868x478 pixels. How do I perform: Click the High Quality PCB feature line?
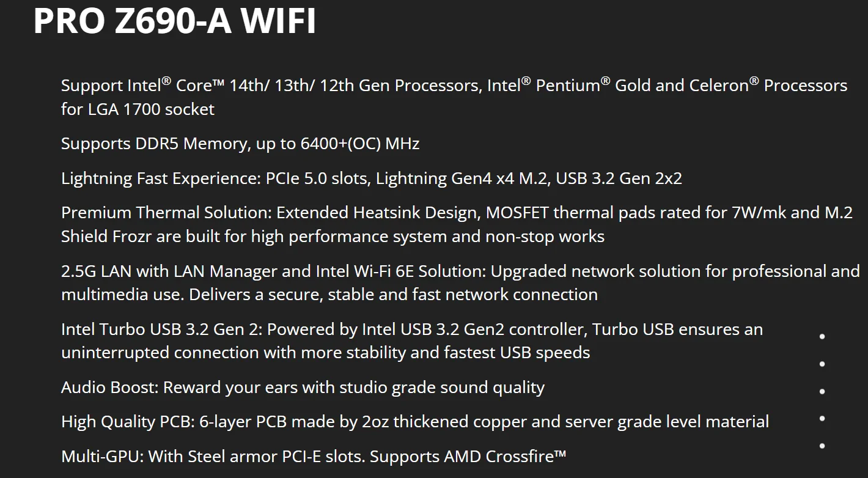pyautogui.click(x=414, y=422)
